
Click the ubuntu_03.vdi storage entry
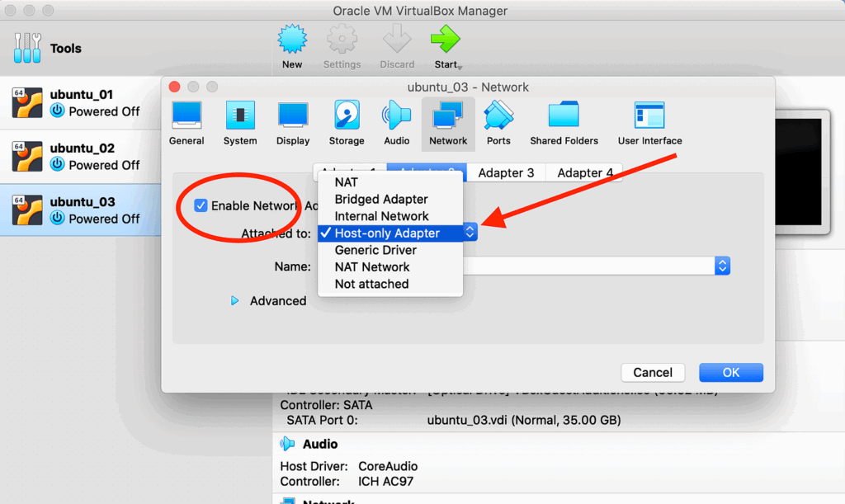pos(524,420)
